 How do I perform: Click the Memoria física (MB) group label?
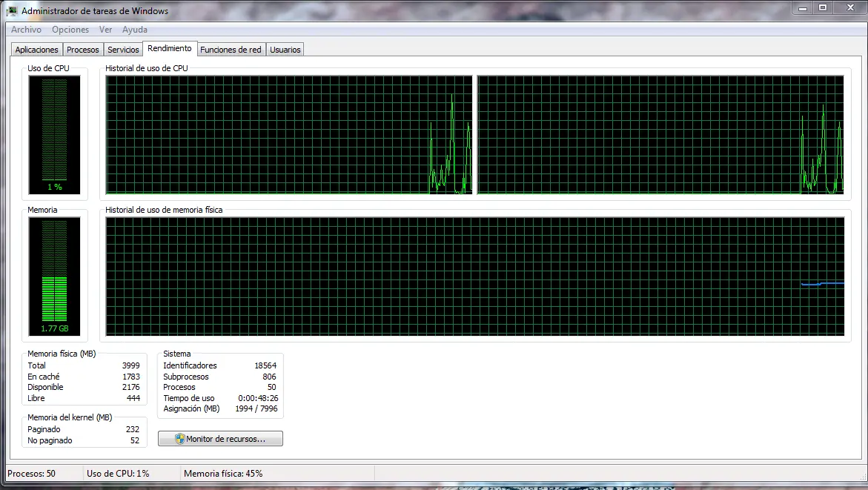pyautogui.click(x=62, y=354)
